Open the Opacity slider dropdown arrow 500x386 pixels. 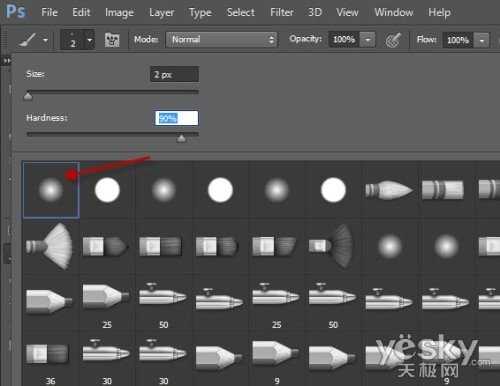[x=368, y=40]
